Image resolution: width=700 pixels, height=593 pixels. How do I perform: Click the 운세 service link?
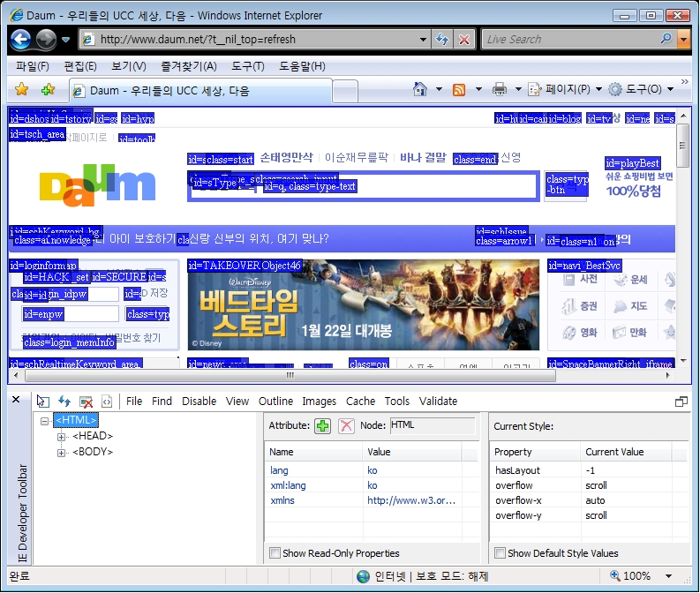click(x=631, y=280)
